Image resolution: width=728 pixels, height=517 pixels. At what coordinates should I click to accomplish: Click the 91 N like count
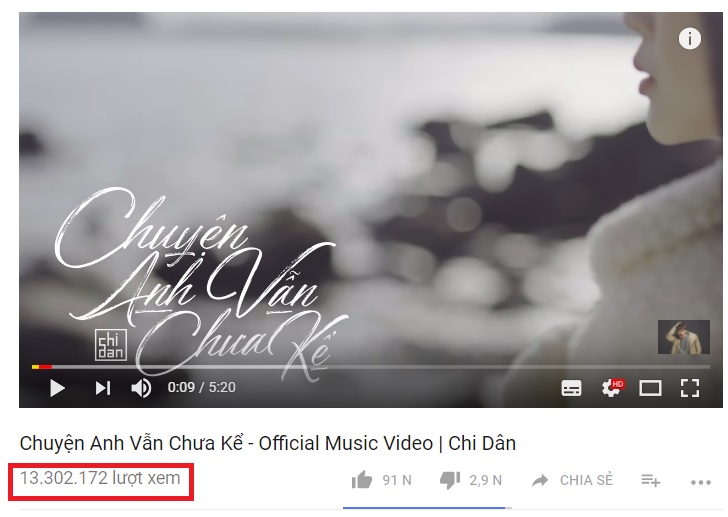(397, 480)
